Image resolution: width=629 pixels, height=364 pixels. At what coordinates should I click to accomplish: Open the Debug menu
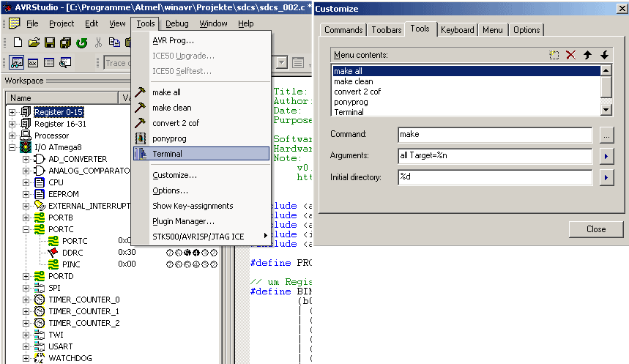tap(177, 23)
